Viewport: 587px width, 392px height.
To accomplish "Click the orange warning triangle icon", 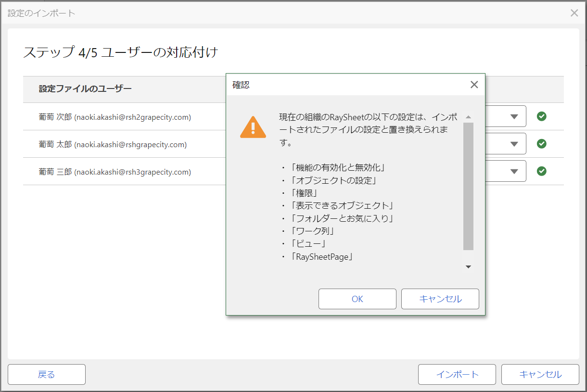I will (x=253, y=127).
